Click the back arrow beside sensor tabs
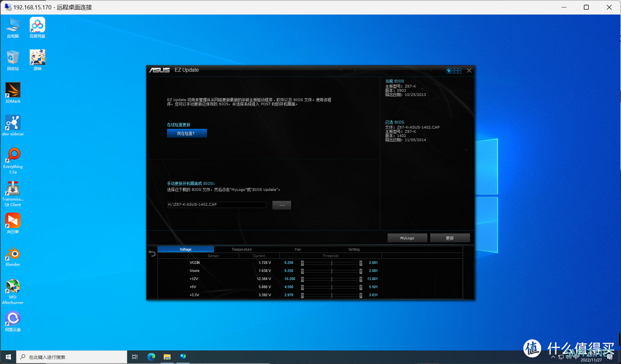 (152, 253)
